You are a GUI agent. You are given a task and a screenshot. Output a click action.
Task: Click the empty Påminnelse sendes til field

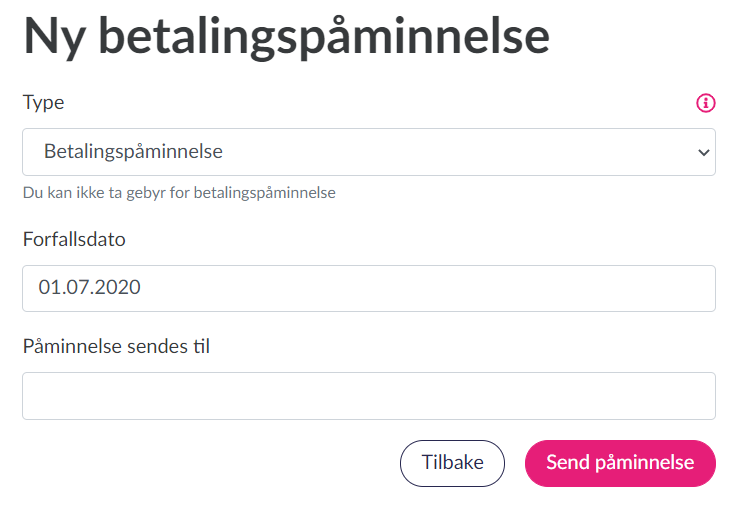click(x=368, y=396)
